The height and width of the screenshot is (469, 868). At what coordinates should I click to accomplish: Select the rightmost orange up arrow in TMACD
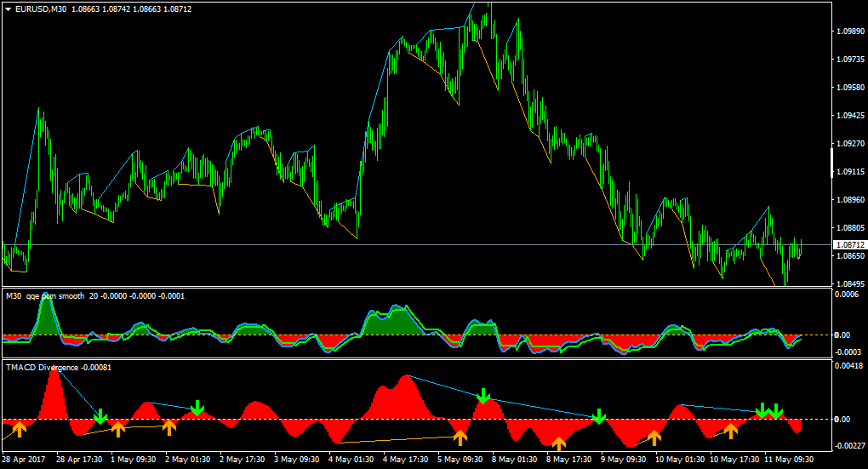[731, 431]
